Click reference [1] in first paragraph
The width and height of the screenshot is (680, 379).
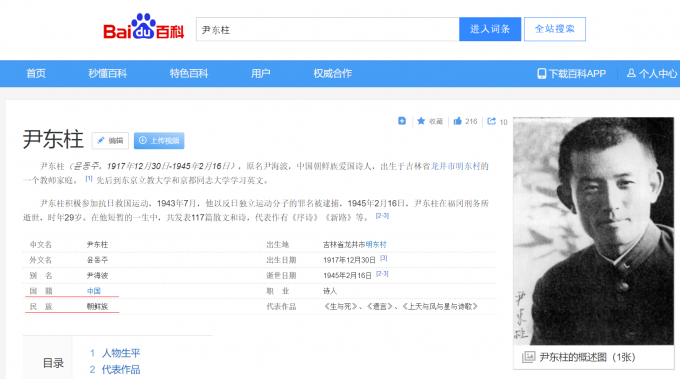[x=89, y=178]
